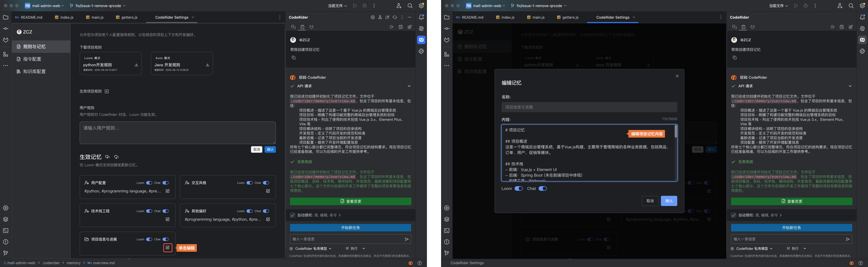Toggle the Chat switch in the 编辑记忆 dialog
The height and width of the screenshot is (267, 868).
pos(542,188)
